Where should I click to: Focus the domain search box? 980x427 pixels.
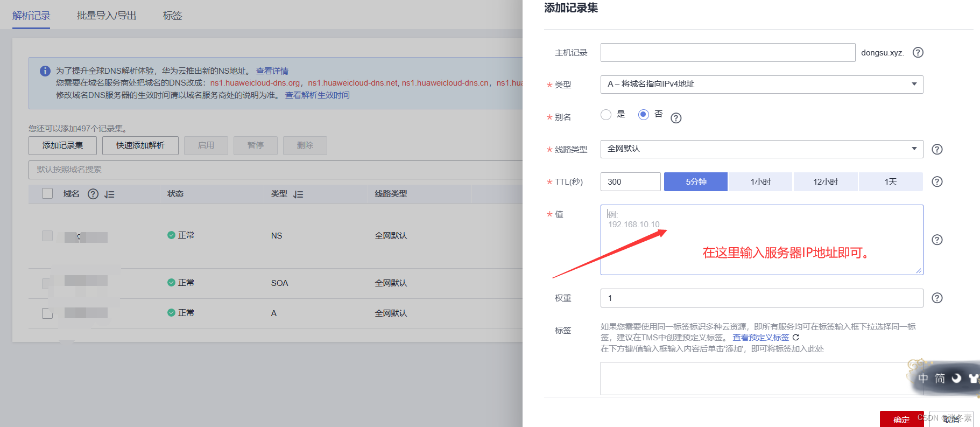click(276, 170)
